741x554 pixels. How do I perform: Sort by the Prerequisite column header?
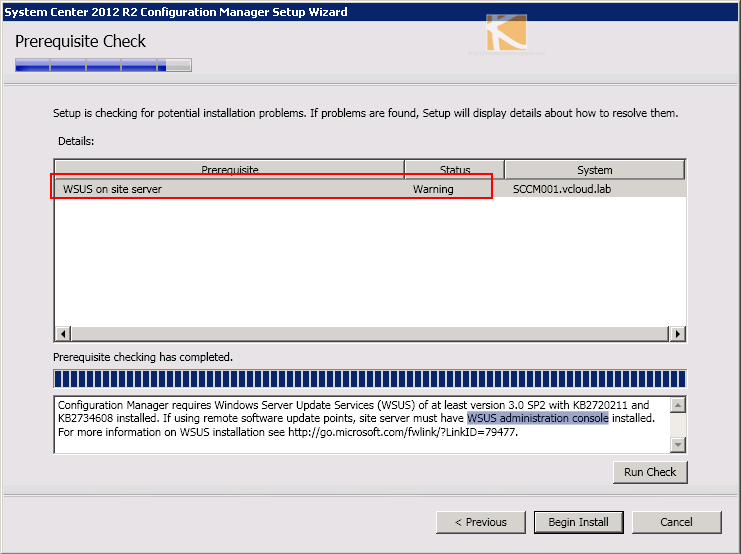230,170
